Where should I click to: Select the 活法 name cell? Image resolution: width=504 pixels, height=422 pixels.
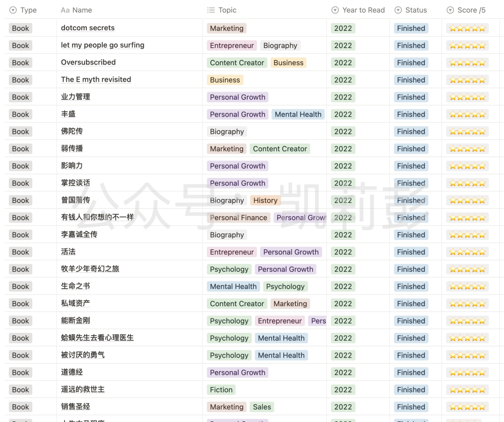[x=130, y=252]
